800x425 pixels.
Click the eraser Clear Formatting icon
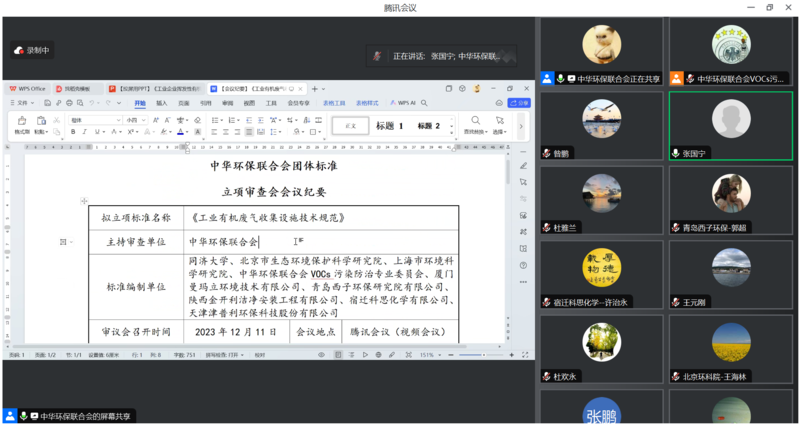click(197, 120)
